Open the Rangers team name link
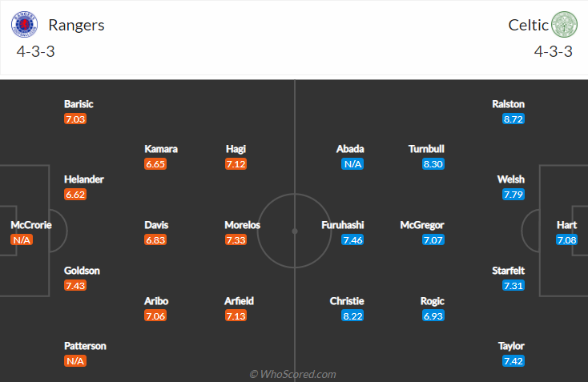The width and height of the screenshot is (588, 382). tap(76, 25)
